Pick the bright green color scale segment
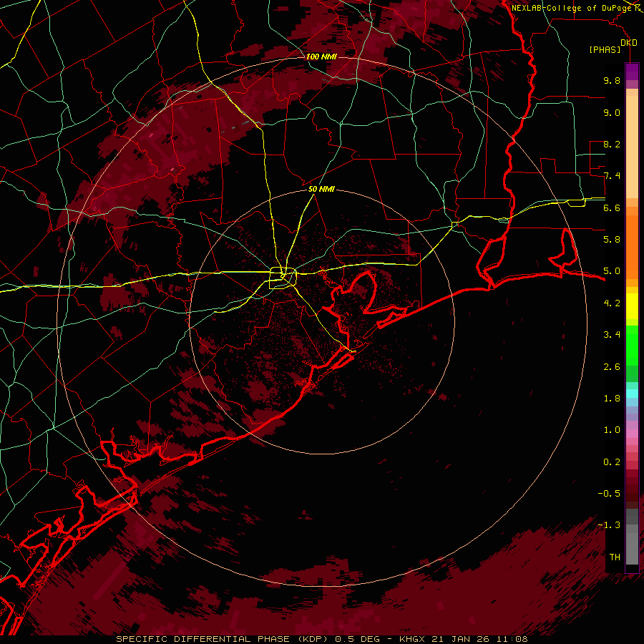 click(632, 346)
